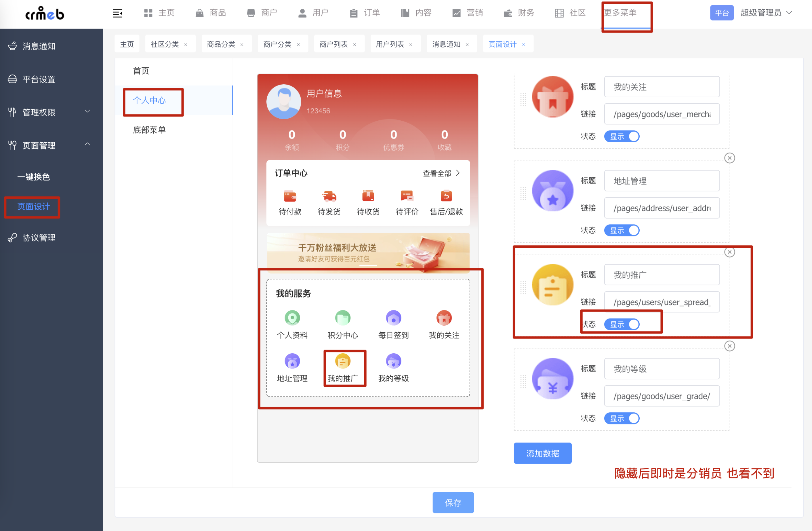This screenshot has width=812, height=531.
Task: Select the 待付款 order icon
Action: click(290, 196)
